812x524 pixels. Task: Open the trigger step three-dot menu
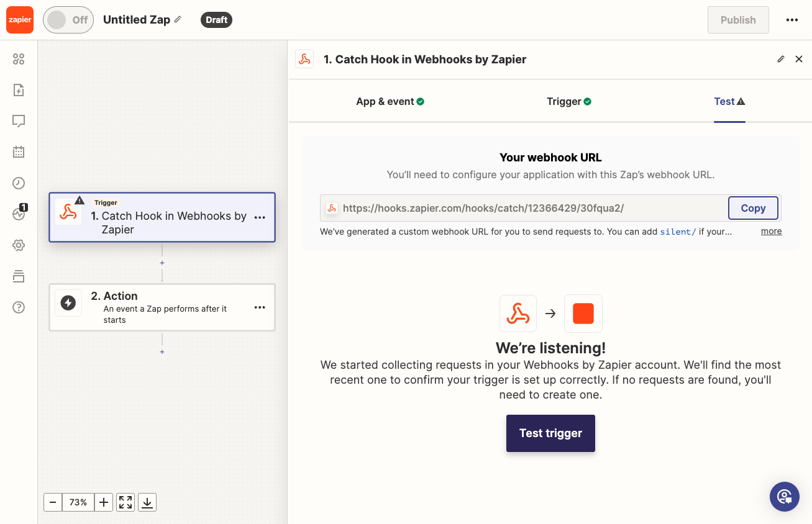260,217
